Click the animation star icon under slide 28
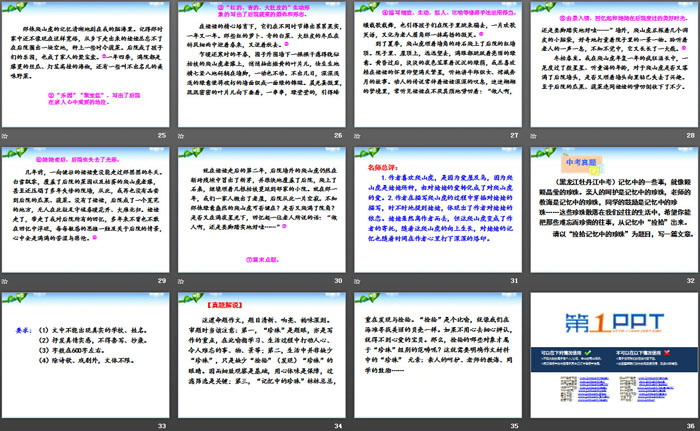 pos(534,136)
